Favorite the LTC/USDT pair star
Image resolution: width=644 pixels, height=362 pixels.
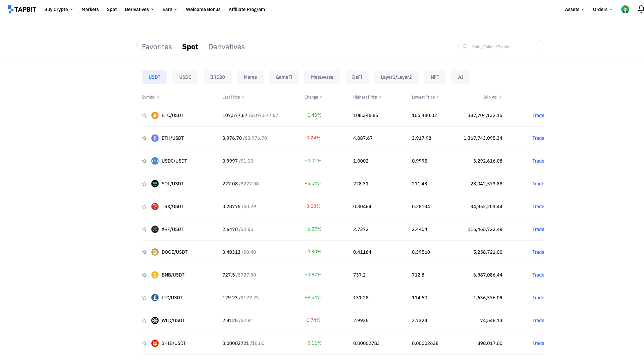click(144, 298)
